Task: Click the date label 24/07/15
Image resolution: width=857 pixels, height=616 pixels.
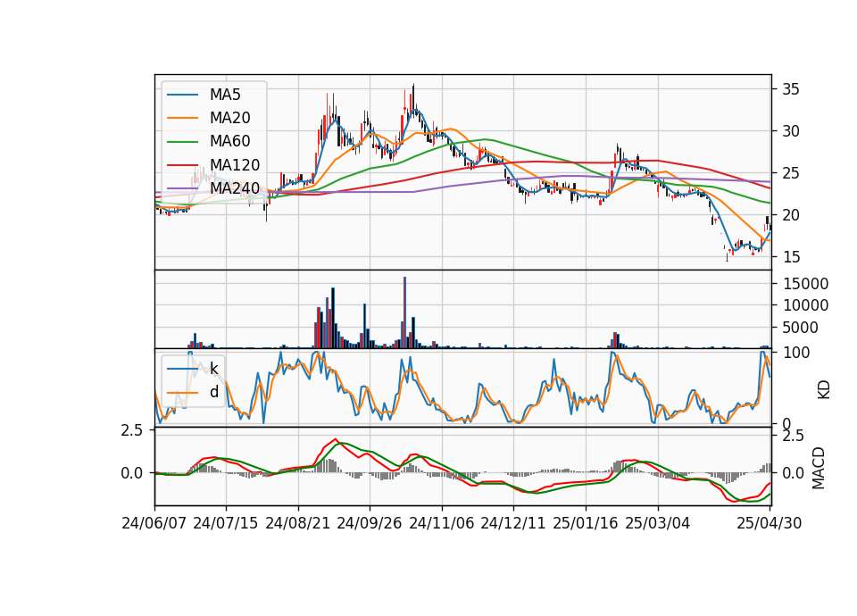Action: point(226,523)
